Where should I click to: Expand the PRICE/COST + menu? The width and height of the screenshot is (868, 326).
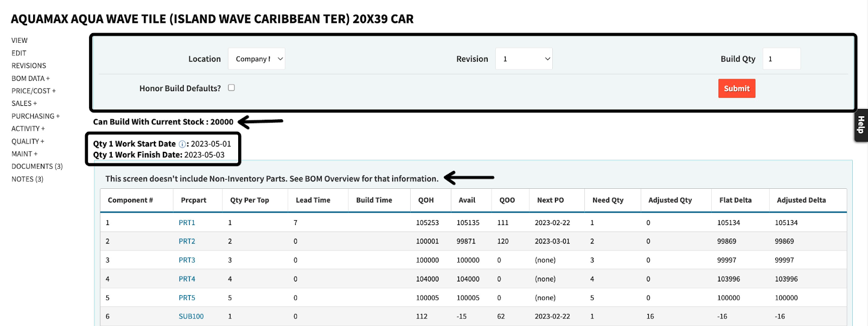(x=34, y=91)
